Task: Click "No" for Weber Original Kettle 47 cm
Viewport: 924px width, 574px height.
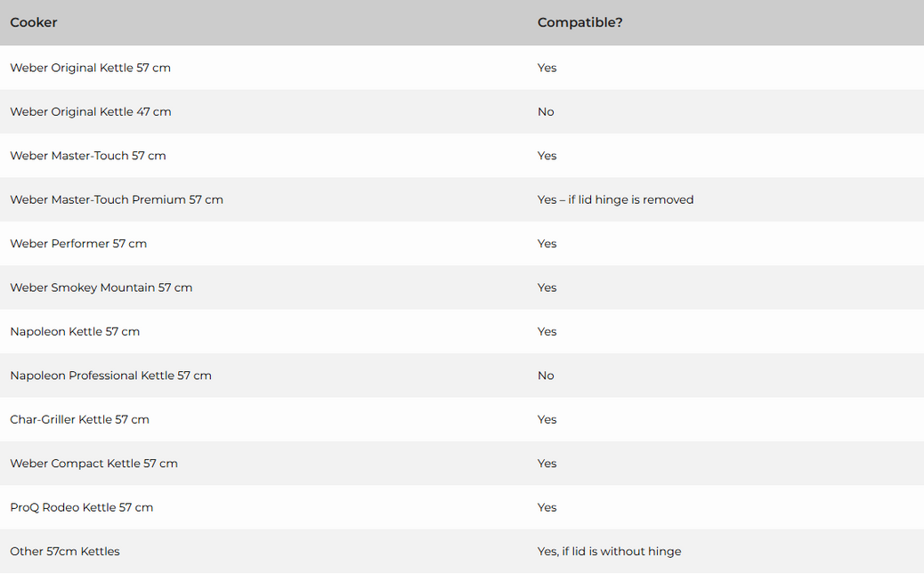Action: click(x=546, y=112)
